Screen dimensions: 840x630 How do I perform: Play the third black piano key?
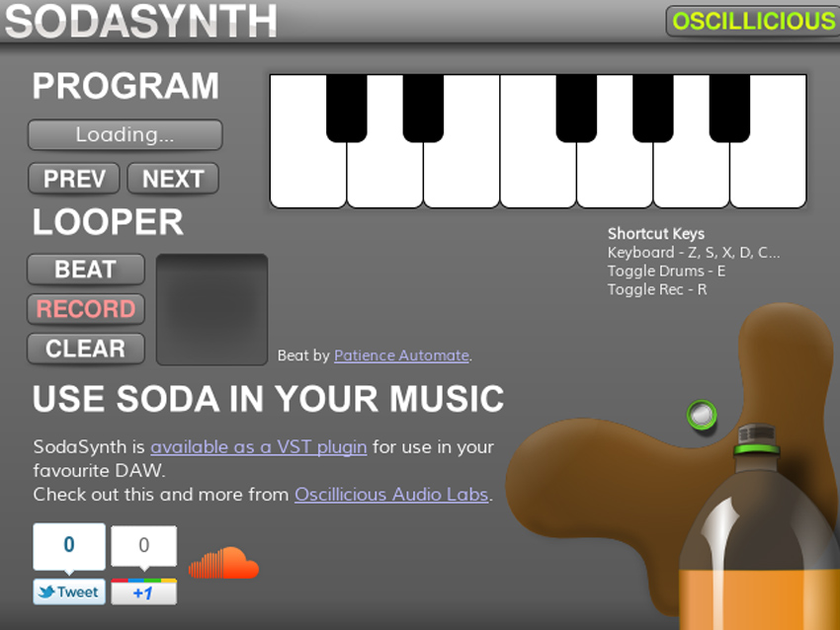tap(576, 108)
